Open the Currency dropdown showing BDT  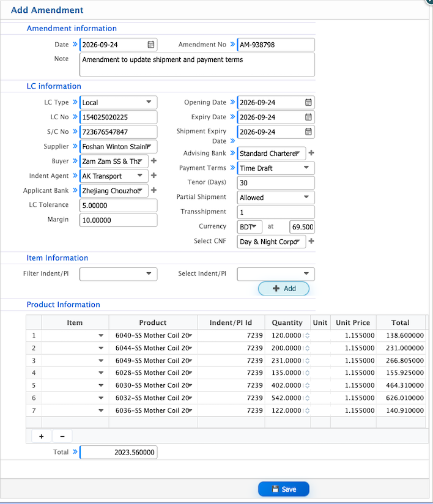250,227
